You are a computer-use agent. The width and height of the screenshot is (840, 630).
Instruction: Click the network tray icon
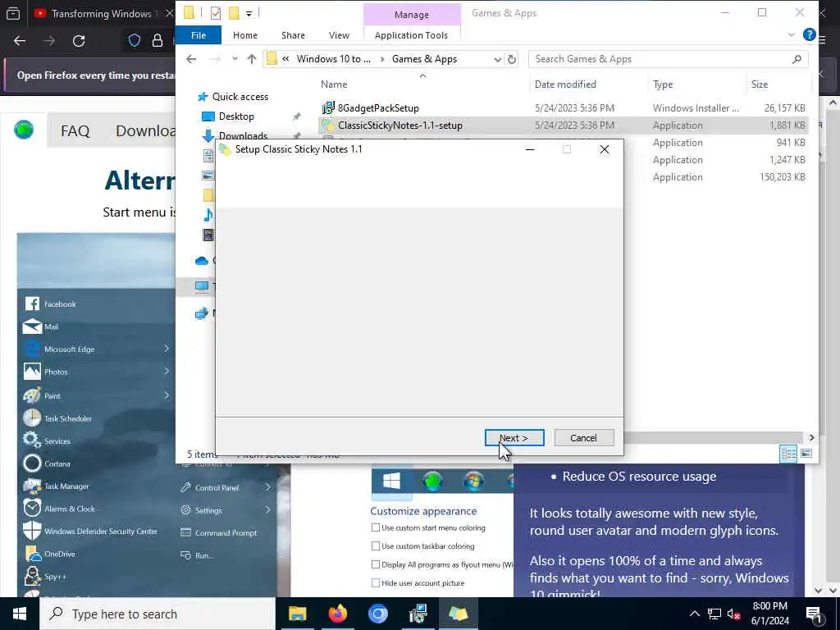pyautogui.click(x=714, y=614)
